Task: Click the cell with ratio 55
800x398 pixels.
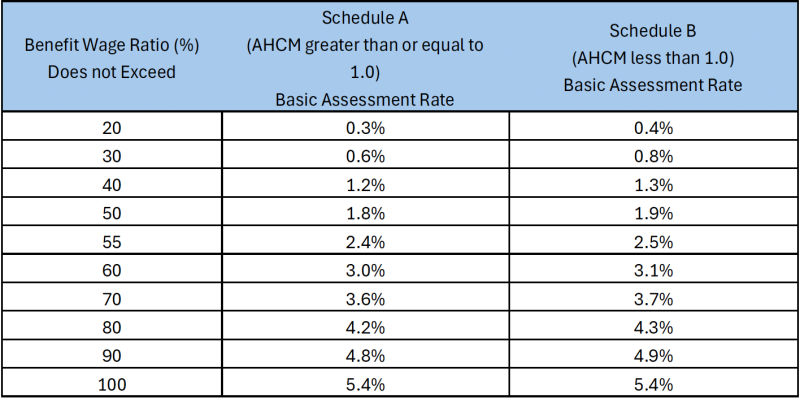Action: (x=112, y=241)
